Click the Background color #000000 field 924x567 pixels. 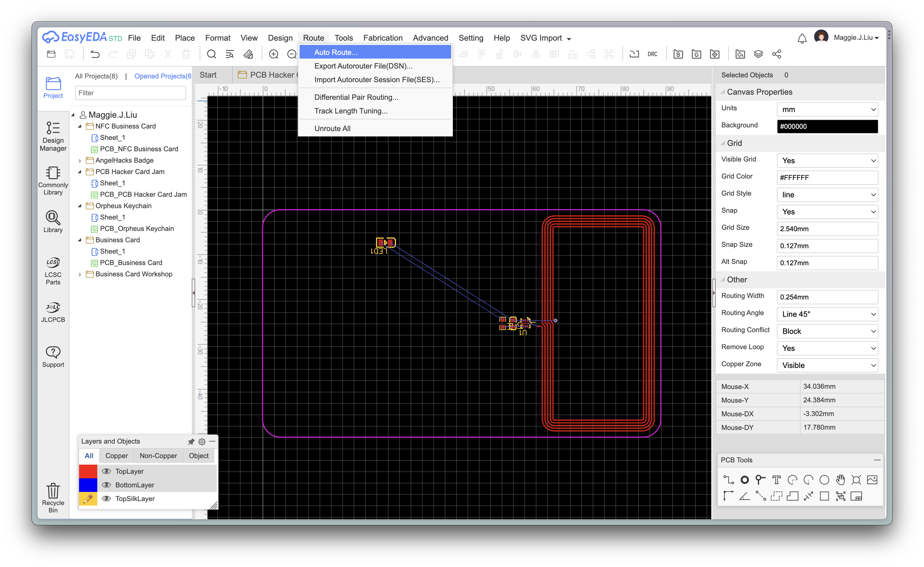[x=827, y=126]
